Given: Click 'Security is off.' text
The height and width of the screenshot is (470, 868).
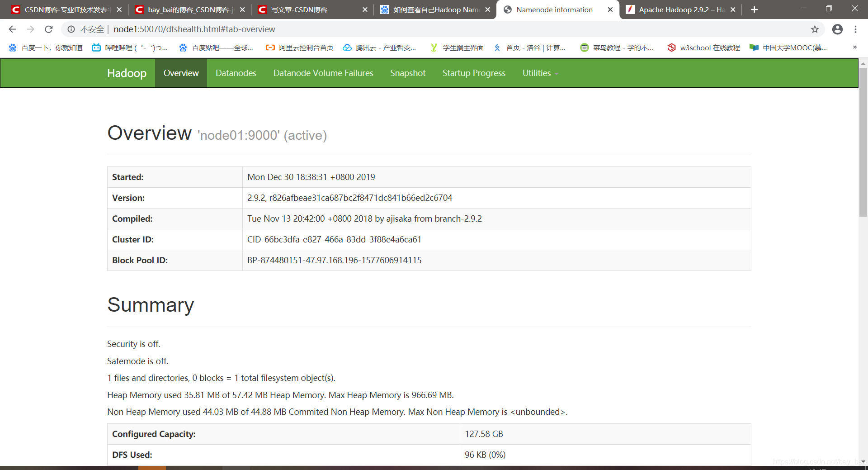Looking at the screenshot, I should 133,344.
